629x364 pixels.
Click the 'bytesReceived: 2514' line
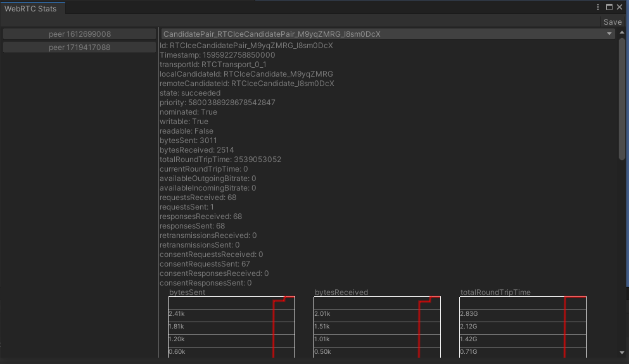click(x=197, y=150)
